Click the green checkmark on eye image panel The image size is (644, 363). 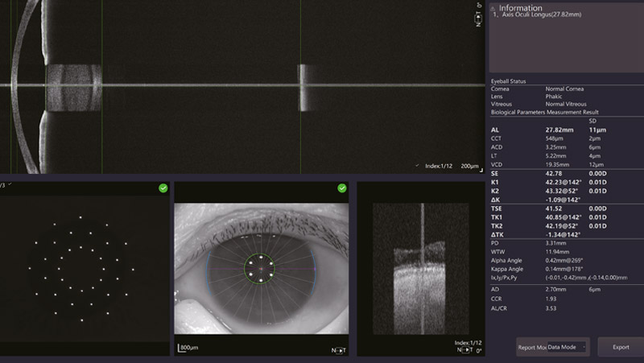(341, 188)
